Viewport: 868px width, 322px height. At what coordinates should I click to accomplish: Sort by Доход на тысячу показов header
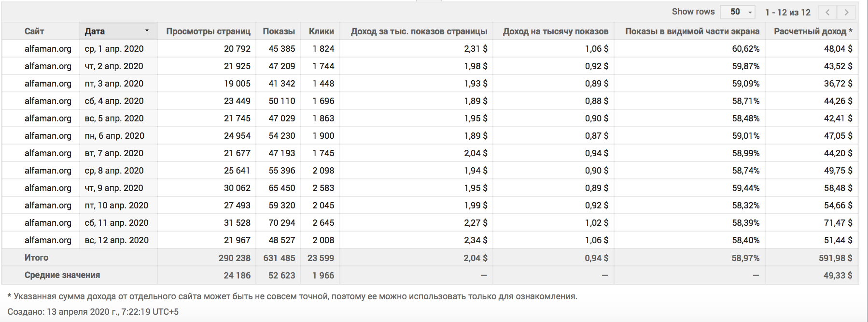tap(555, 31)
